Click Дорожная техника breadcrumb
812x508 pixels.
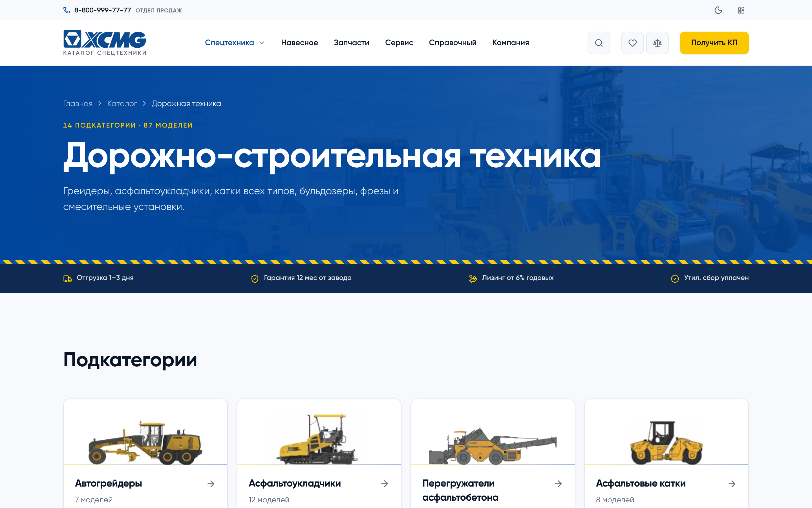pyautogui.click(x=186, y=104)
